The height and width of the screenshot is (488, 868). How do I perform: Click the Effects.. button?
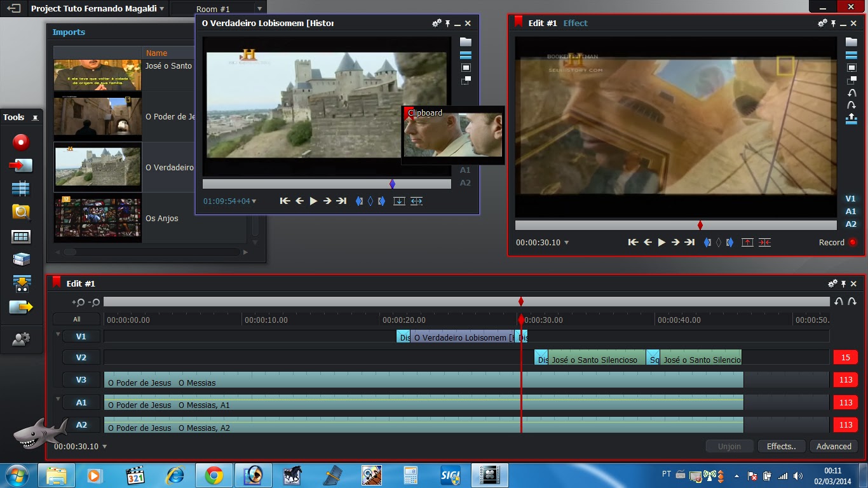781,447
